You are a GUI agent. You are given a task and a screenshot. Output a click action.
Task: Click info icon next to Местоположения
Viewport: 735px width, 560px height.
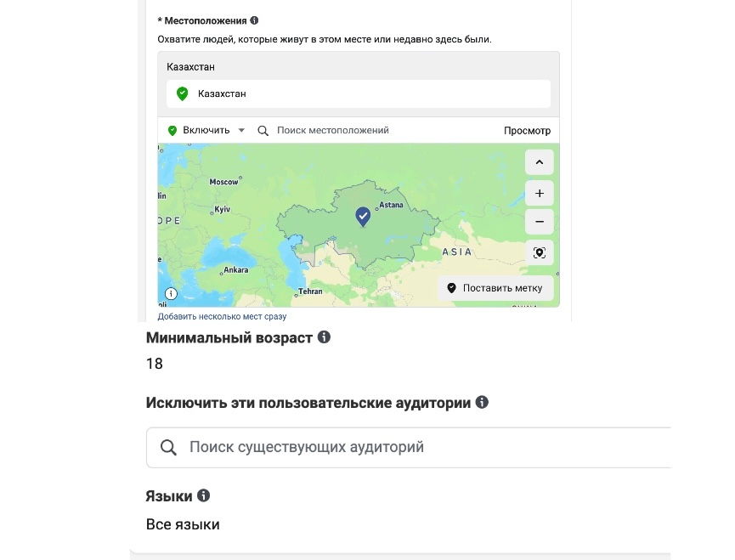pyautogui.click(x=255, y=20)
